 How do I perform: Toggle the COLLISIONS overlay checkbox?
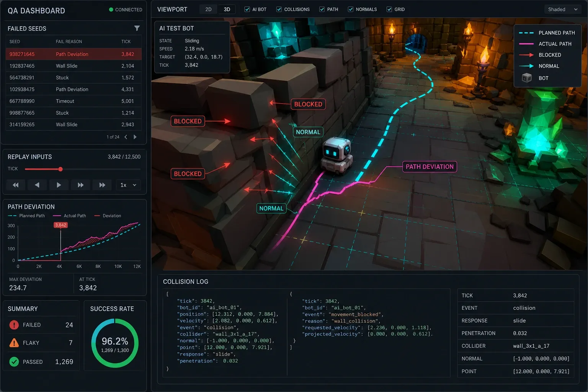coord(279,9)
